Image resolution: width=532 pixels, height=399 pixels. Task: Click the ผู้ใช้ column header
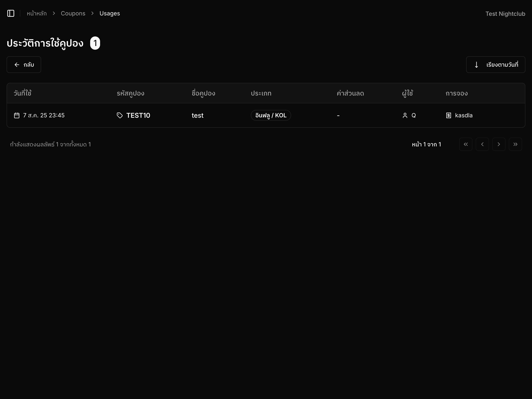coord(407,93)
